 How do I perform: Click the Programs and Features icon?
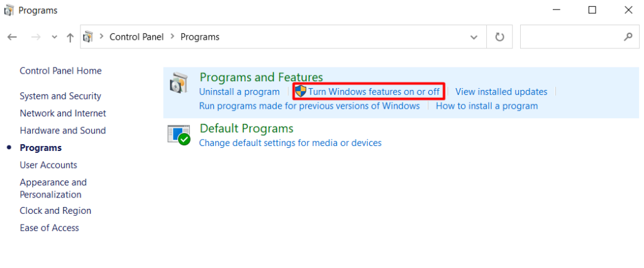pyautogui.click(x=179, y=84)
